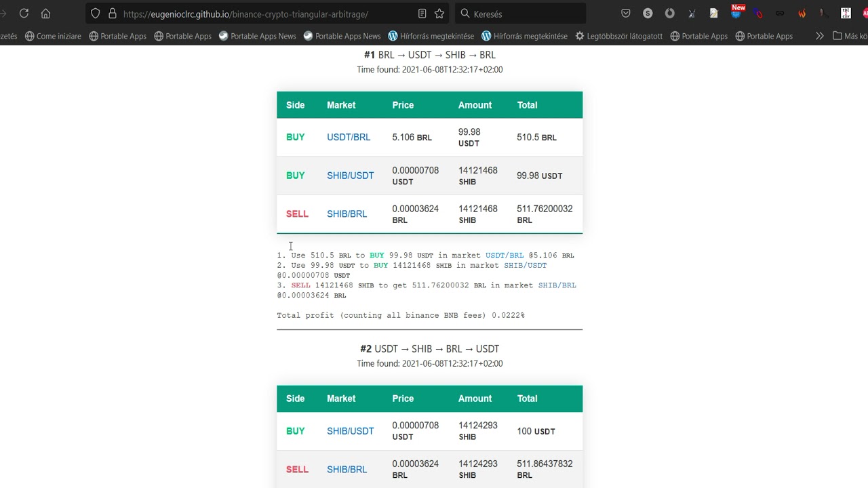Show site security lock information
This screenshot has height=488, width=868.
click(x=112, y=14)
